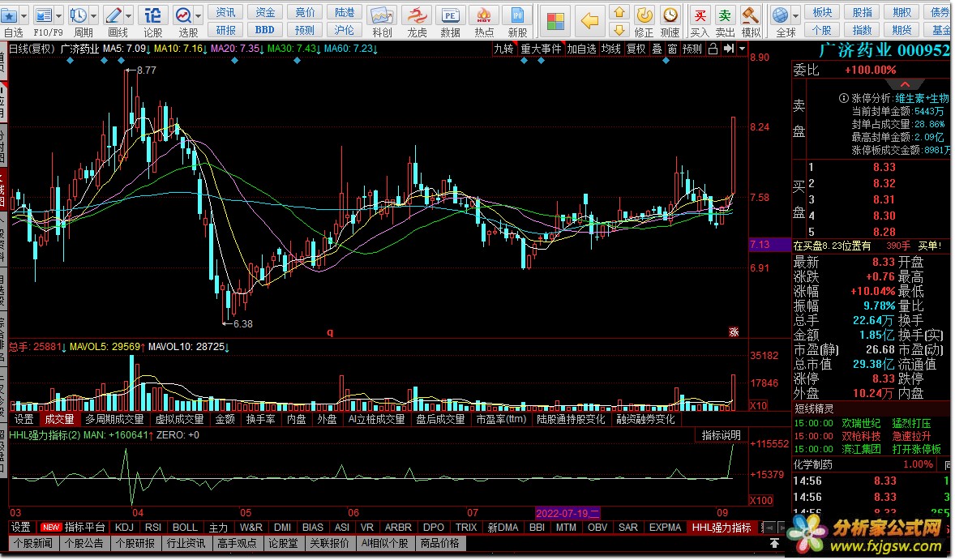
Task: Open the 全球 globe markets icon
Action: click(x=780, y=15)
